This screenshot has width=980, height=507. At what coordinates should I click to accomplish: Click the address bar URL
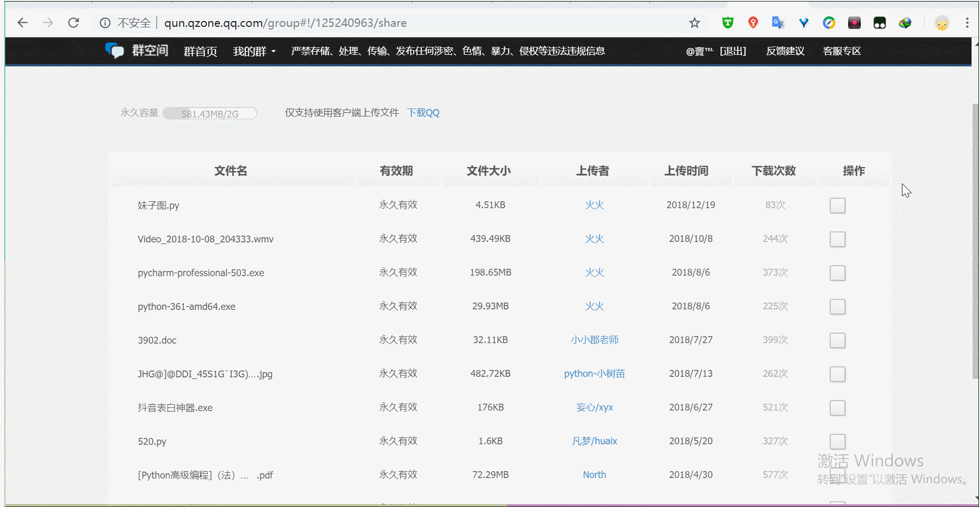pyautogui.click(x=285, y=23)
